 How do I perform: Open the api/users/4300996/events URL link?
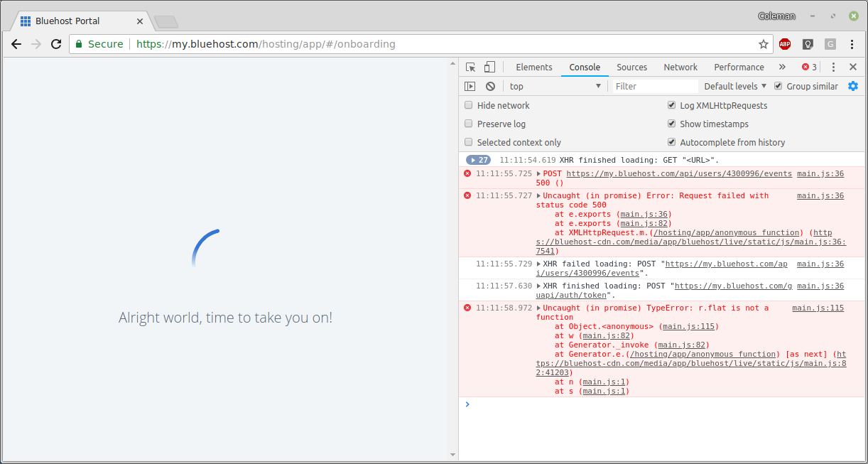(x=679, y=173)
